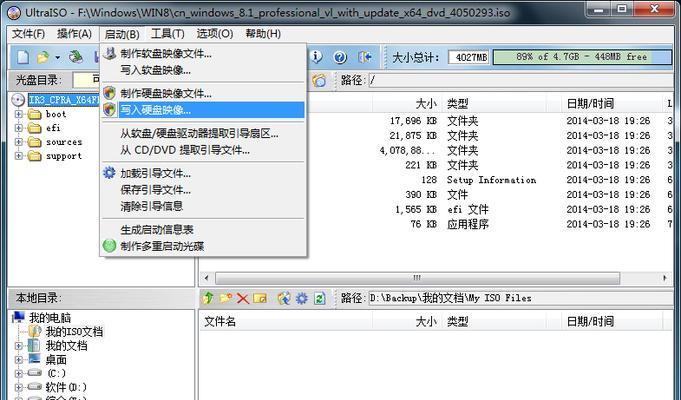
Task: Close the 启动(B) menu in menu bar
Action: click(122, 34)
